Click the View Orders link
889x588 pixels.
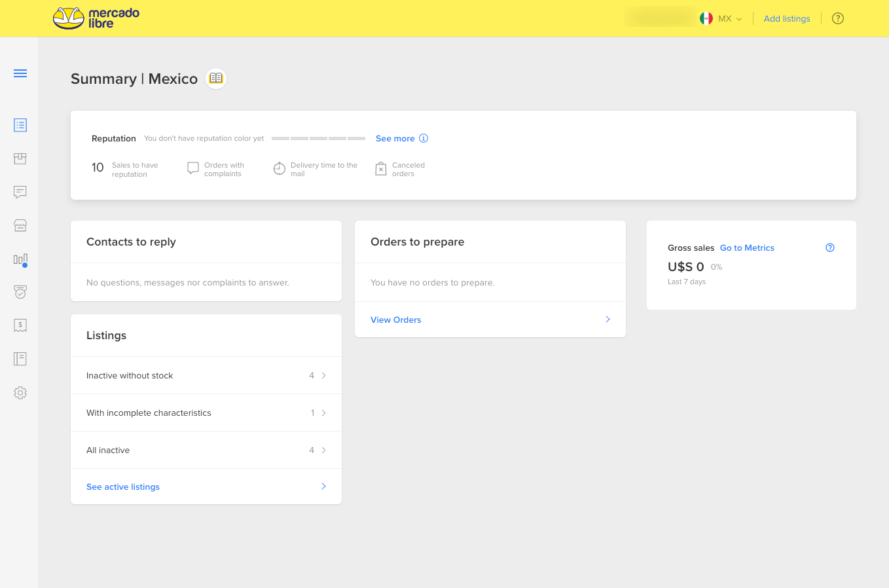396,320
